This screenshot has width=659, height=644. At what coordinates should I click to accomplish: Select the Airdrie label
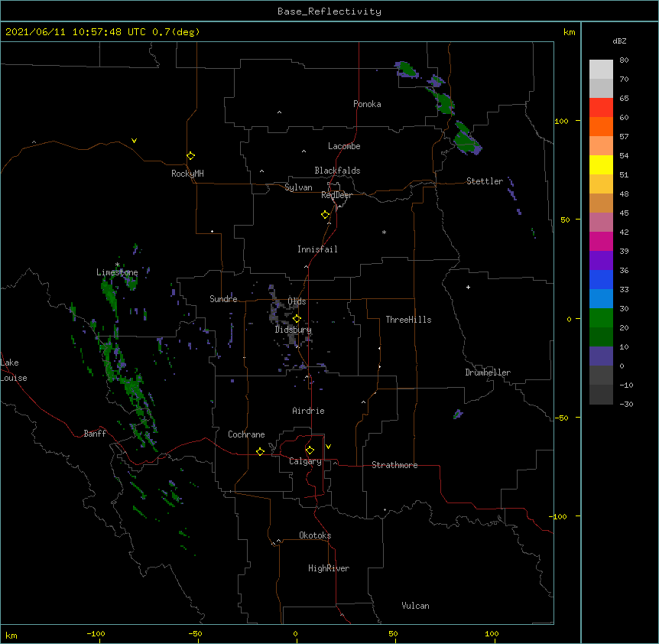tap(309, 411)
